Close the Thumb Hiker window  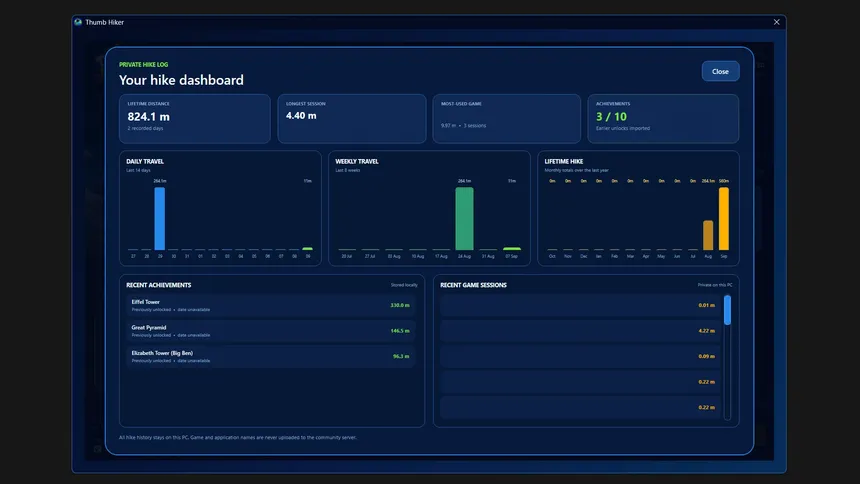pyautogui.click(x=776, y=22)
